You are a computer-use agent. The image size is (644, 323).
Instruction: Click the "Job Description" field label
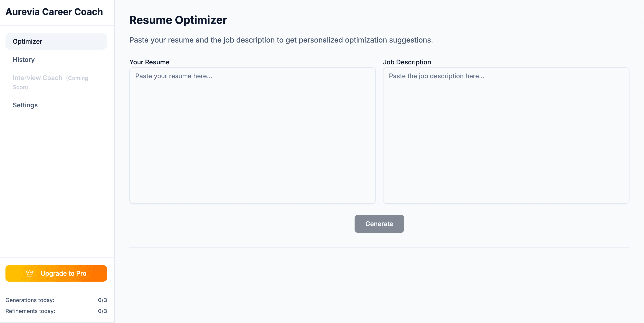[407, 62]
